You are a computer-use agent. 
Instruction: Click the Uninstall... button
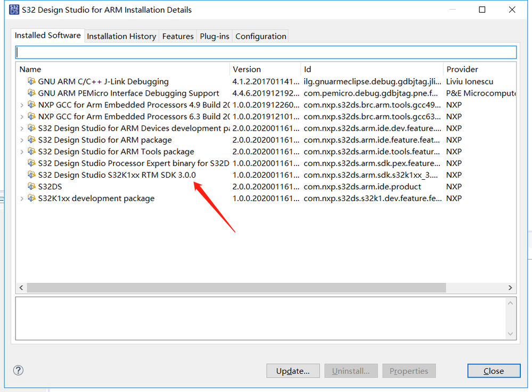point(351,371)
